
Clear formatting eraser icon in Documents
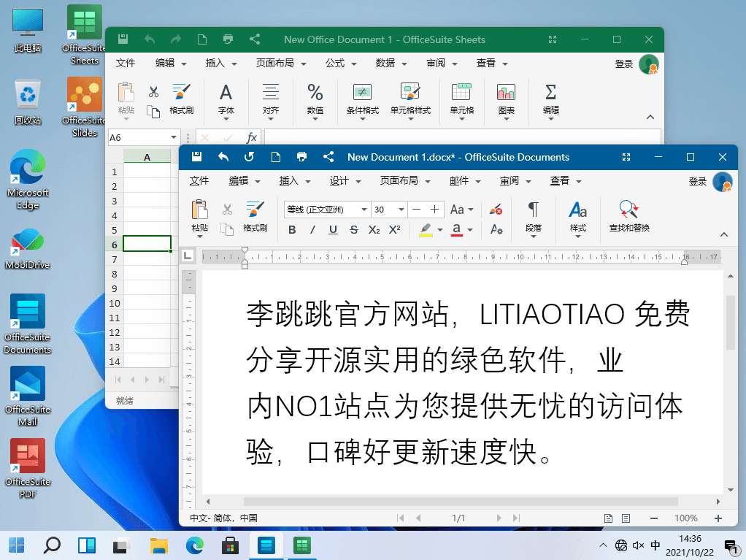click(496, 210)
